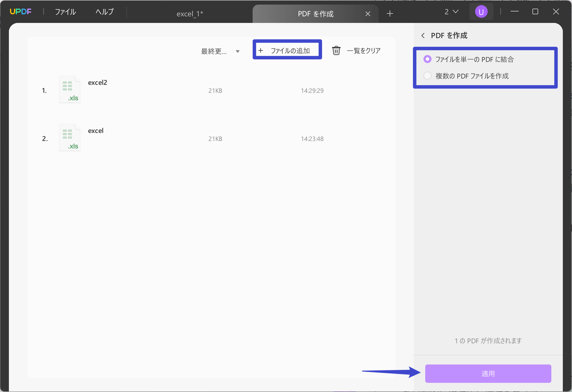Open the 最終更... sort dropdown
The width and height of the screenshot is (572, 392).
[x=220, y=51]
